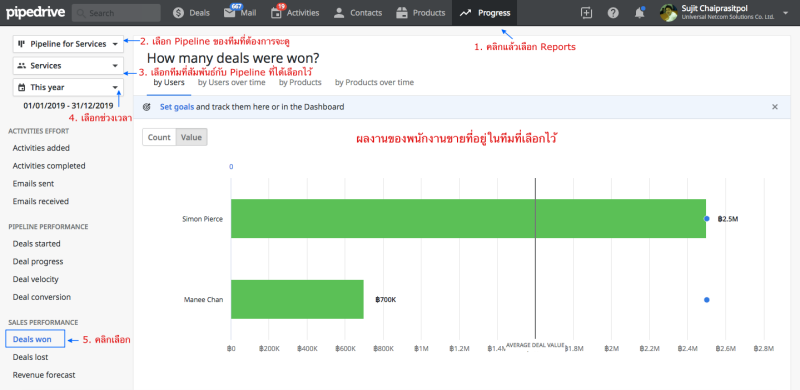The image size is (800, 390).
Task: Click the Progress trend-line icon
Action: [x=465, y=13]
